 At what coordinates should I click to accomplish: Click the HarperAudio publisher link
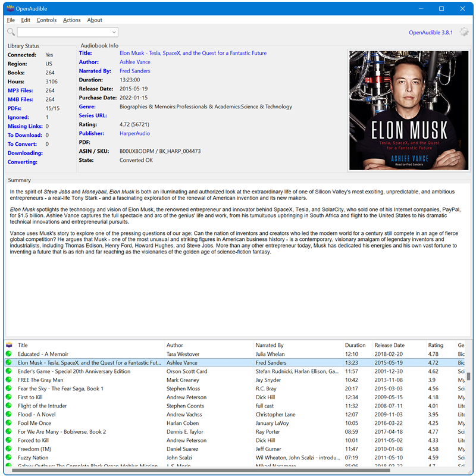134,133
